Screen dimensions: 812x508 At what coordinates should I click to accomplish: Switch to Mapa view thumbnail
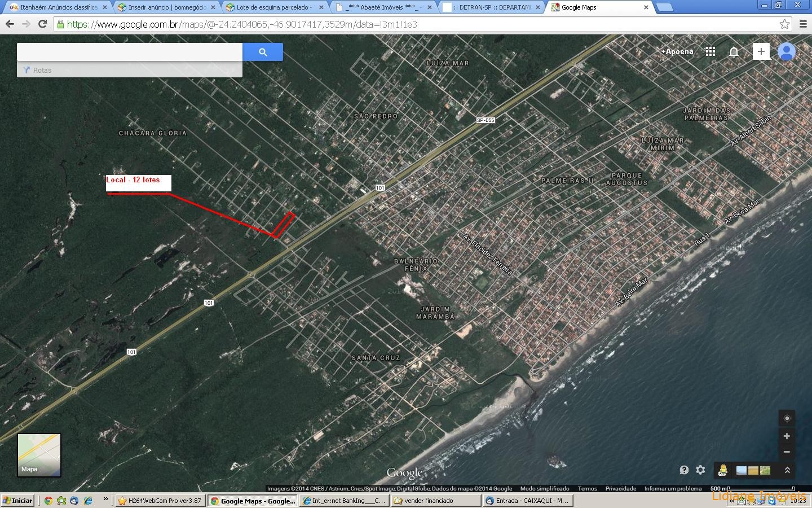(x=39, y=455)
